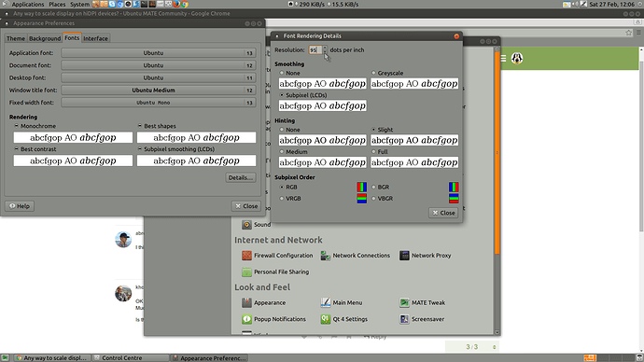
Task: Switch to Control Centre taskbar button
Action: [x=131, y=358]
